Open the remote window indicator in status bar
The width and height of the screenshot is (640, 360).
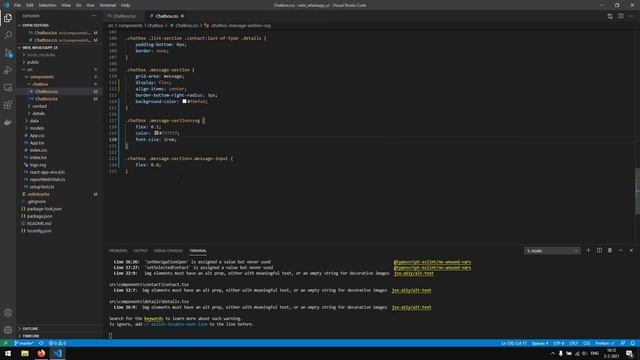(5, 343)
